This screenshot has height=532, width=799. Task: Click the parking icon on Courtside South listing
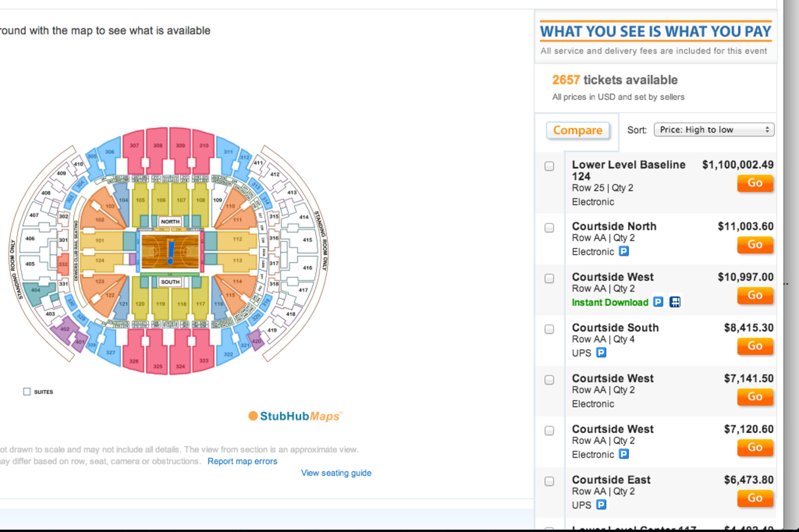click(x=601, y=353)
